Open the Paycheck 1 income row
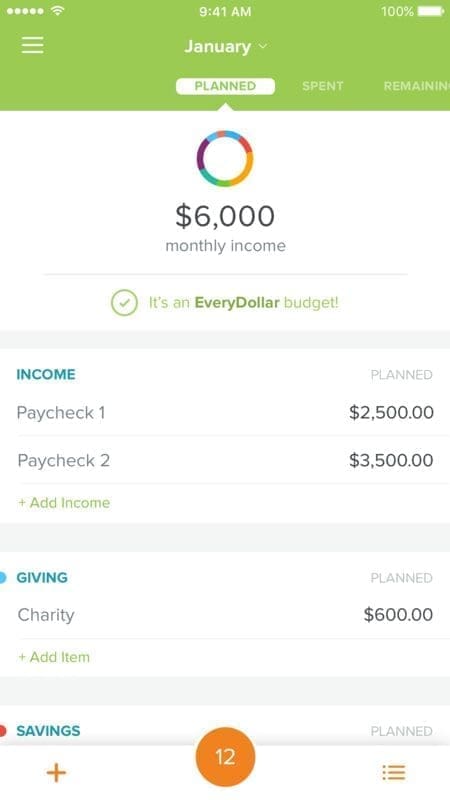The image size is (450, 800). point(225,412)
